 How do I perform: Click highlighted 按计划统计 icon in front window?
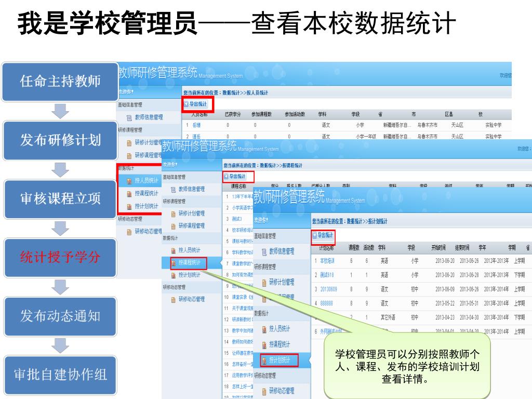point(264,361)
